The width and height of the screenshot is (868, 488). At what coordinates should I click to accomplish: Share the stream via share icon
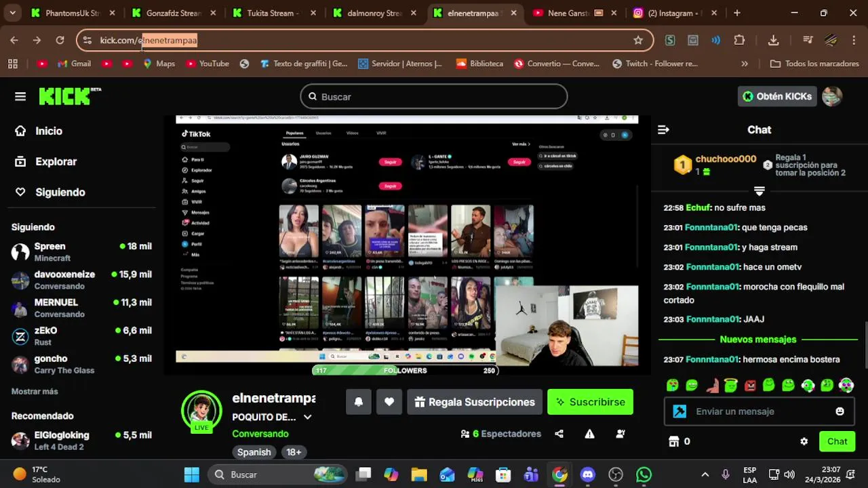[559, 434]
